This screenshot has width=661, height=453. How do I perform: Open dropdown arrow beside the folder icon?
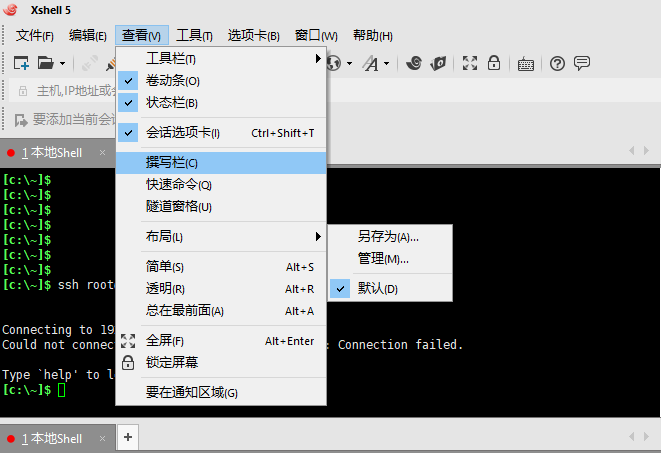point(62,64)
